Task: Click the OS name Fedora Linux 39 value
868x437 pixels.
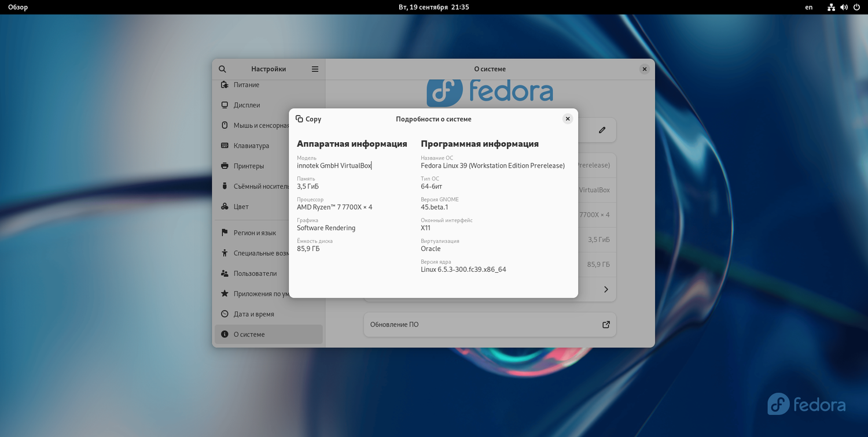Action: [492, 165]
